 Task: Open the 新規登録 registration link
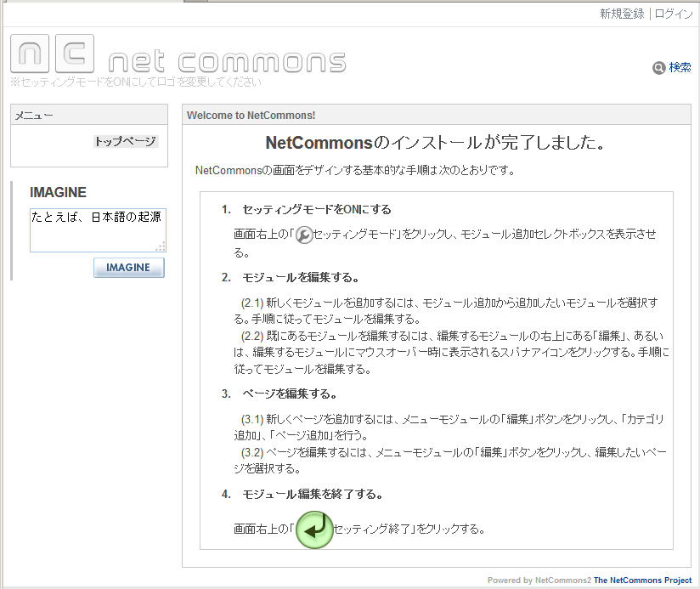point(622,14)
